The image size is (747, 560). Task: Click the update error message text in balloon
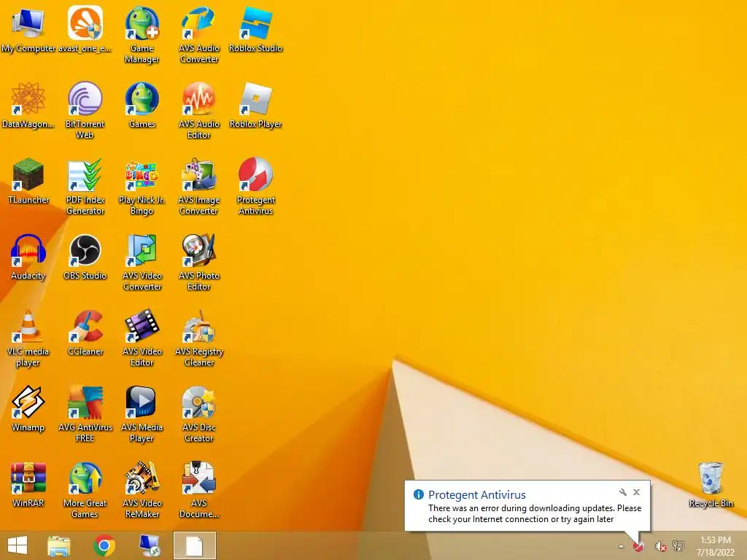535,514
